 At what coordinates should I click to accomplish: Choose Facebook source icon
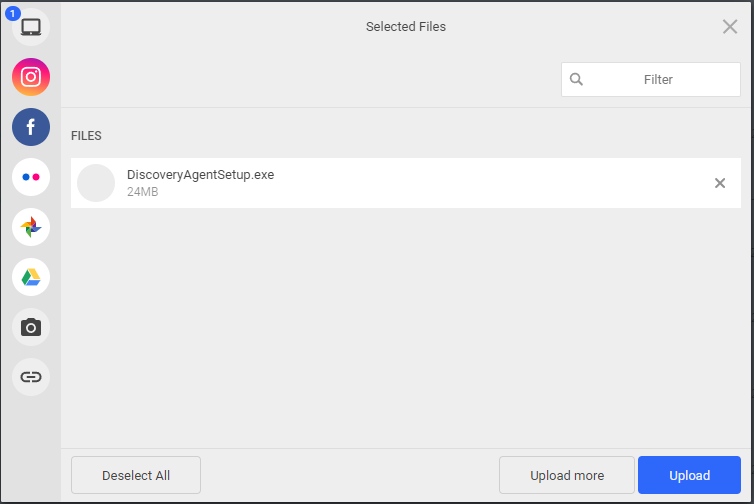(x=31, y=127)
